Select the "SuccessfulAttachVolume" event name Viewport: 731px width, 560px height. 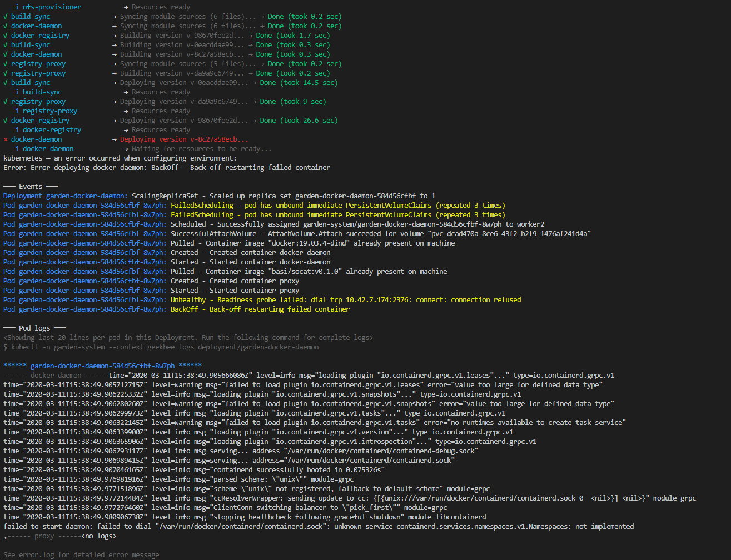click(213, 234)
